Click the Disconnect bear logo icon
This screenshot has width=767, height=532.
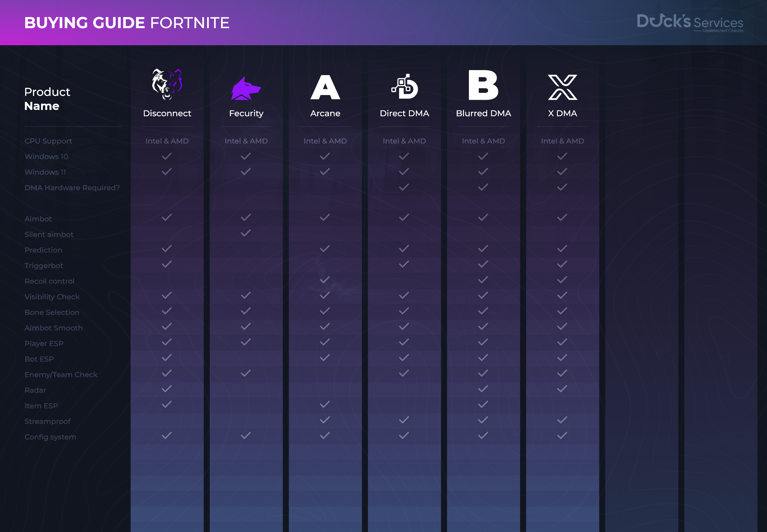tap(167, 84)
